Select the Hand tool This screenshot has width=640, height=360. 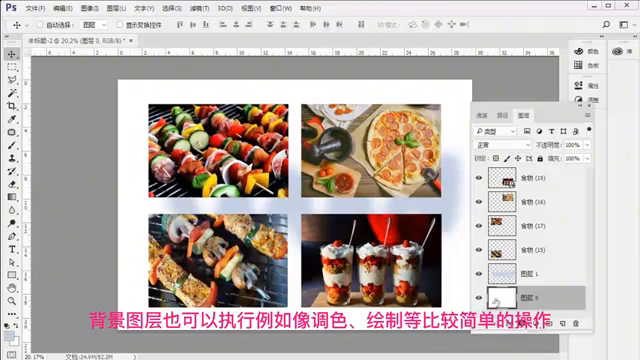click(11, 288)
